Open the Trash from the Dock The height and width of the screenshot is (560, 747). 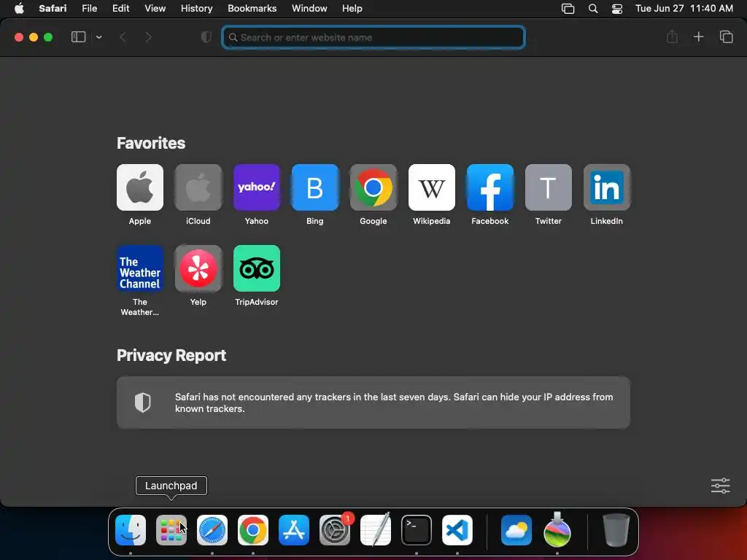click(x=616, y=530)
